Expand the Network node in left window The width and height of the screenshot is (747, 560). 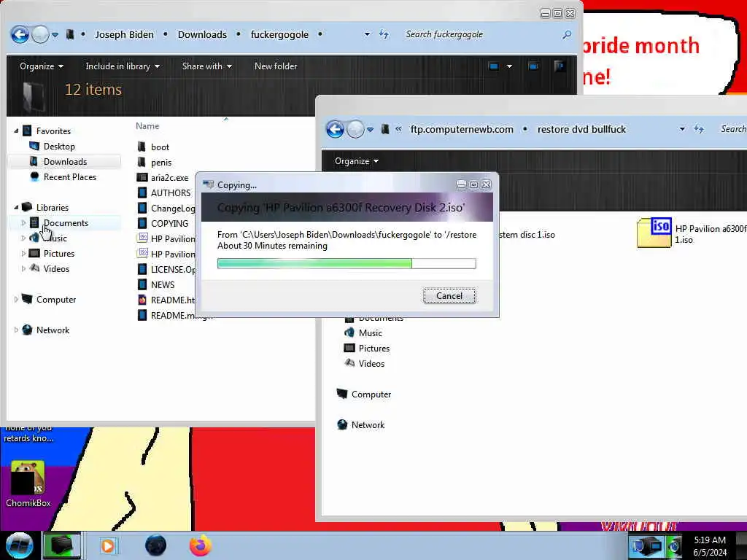point(16,330)
